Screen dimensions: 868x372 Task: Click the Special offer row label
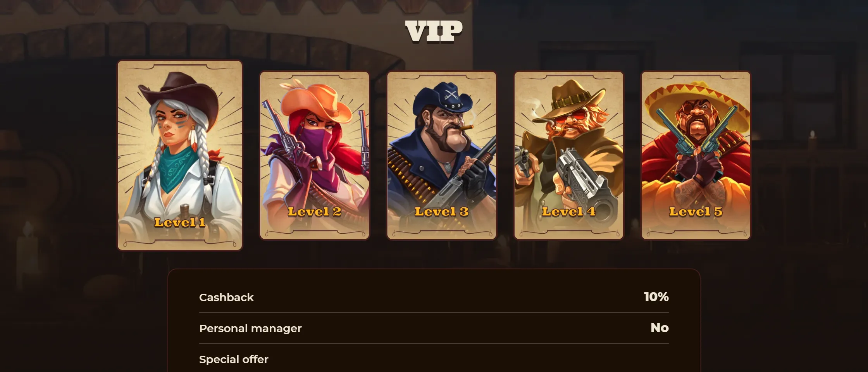[x=234, y=359]
